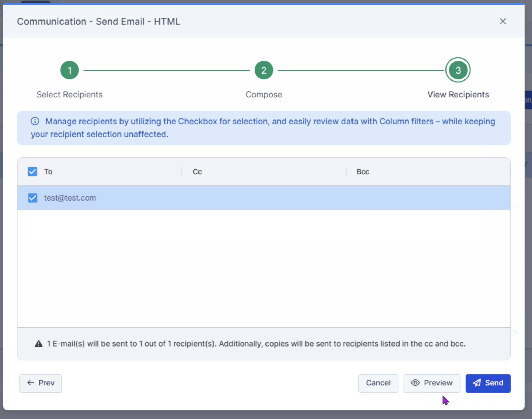
Task: Click the warning triangle beside the email summary
Action: tap(38, 343)
